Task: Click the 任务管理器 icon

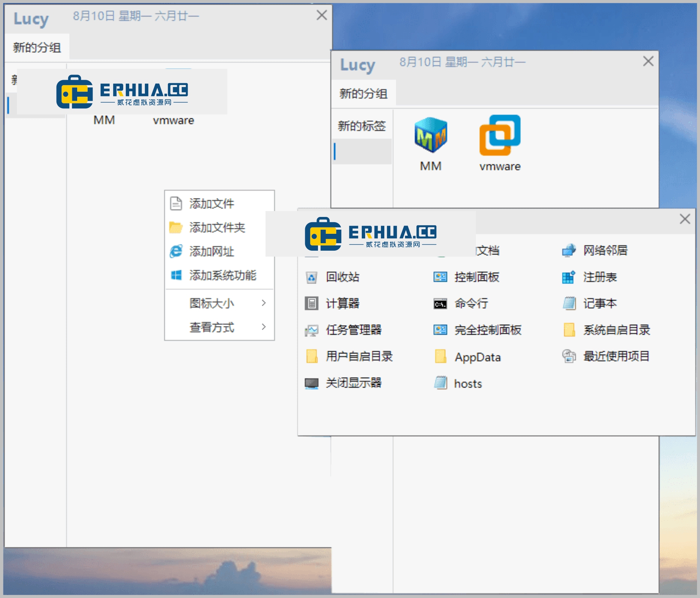Action: pyautogui.click(x=311, y=330)
